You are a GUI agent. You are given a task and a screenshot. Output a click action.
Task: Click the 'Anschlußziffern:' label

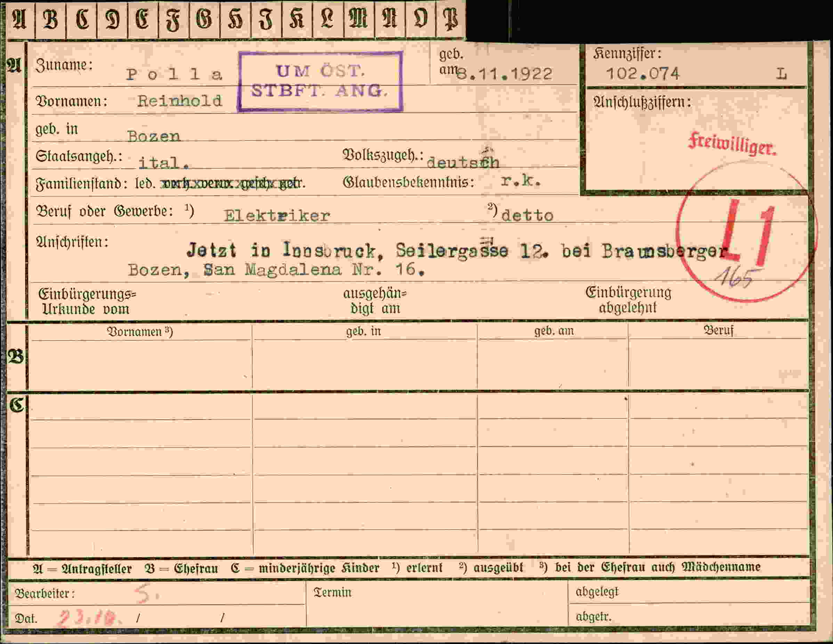[x=642, y=102]
